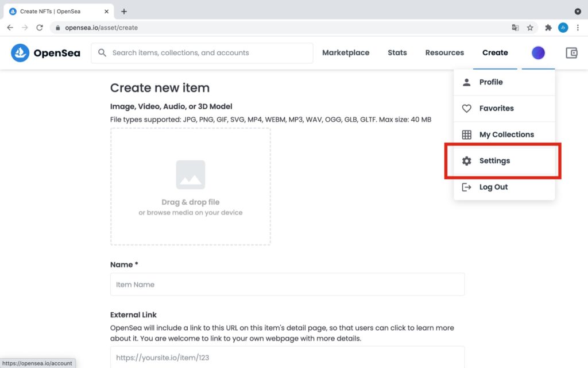The height and width of the screenshot is (368, 588).
Task: Select the Profile menu entry
Action: [x=504, y=82]
